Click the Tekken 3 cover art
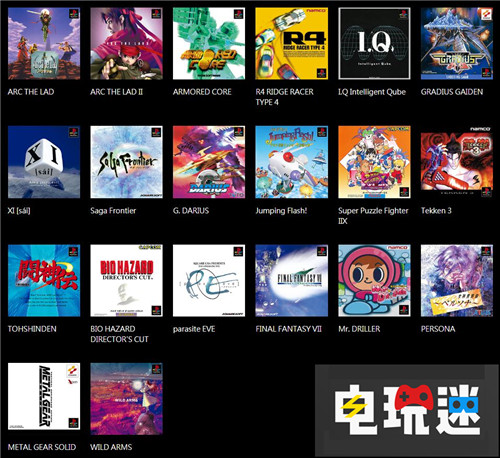 [457, 162]
